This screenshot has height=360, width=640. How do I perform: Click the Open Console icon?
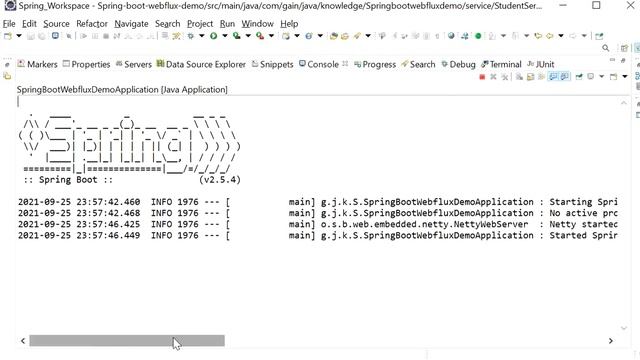[613, 77]
